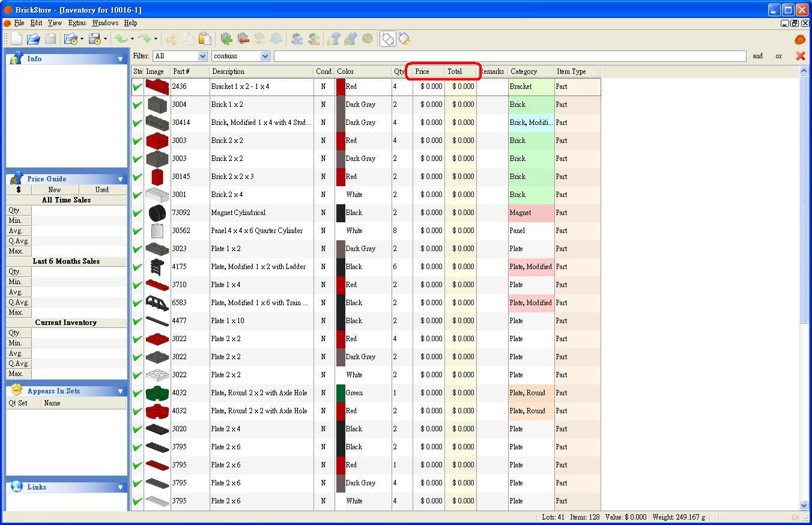
Task: Open the 'contains' filter condition dropdown
Action: tap(265, 56)
